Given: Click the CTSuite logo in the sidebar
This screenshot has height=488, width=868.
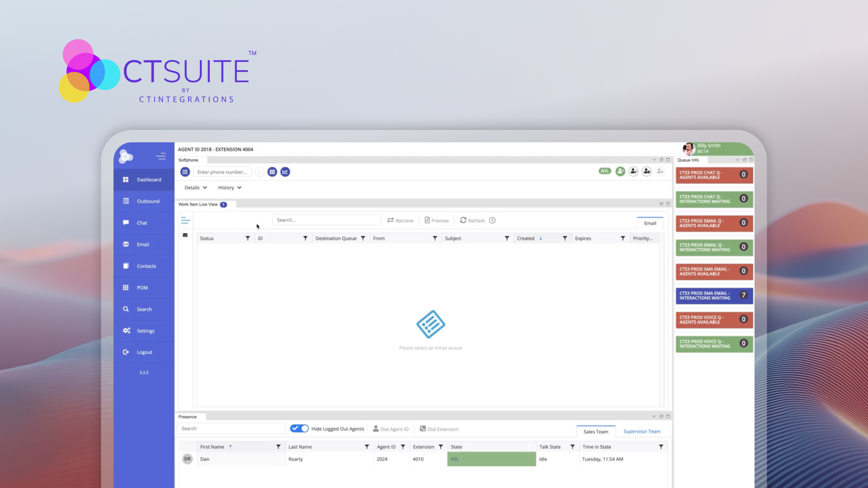Looking at the screenshot, I should (126, 156).
